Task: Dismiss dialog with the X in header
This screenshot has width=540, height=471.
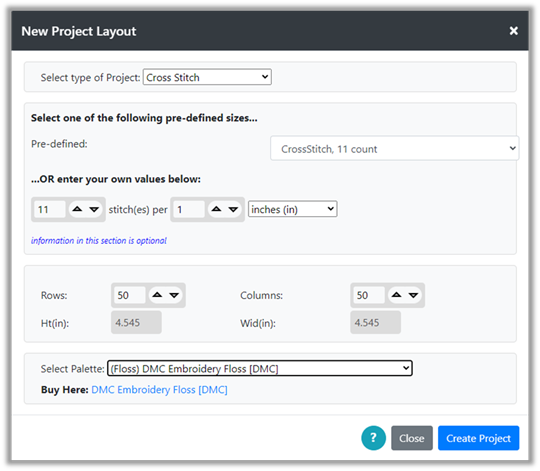Action: (x=513, y=31)
